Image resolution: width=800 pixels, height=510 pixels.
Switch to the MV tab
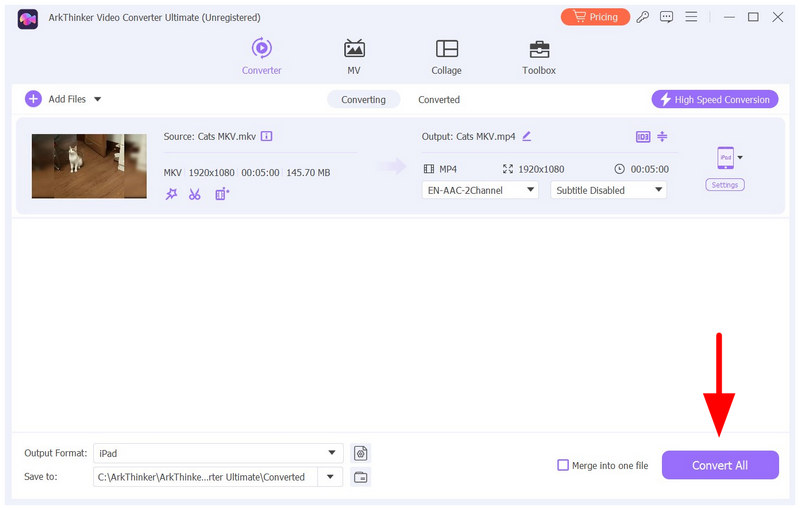(354, 57)
